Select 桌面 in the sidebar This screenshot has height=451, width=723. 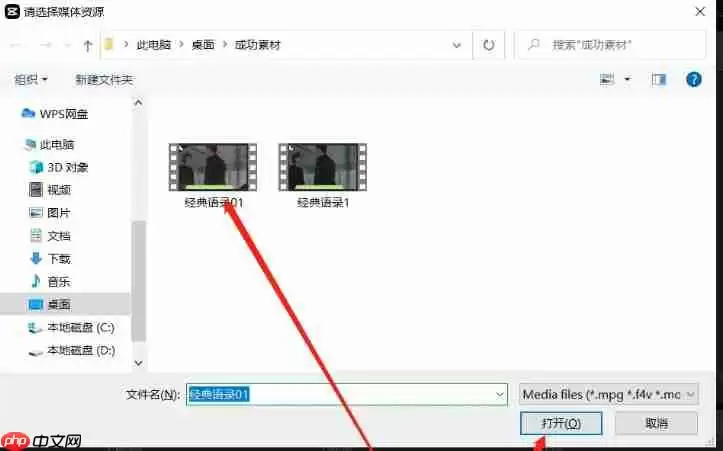(x=65, y=304)
